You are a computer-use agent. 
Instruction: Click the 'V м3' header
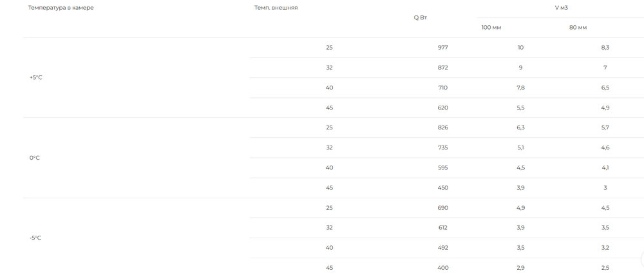(x=561, y=8)
